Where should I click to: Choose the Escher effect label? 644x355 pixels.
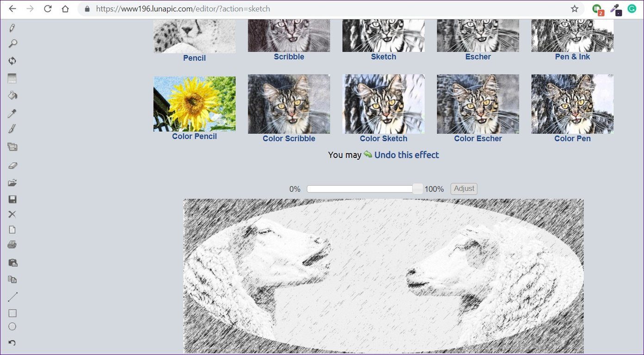coord(478,56)
